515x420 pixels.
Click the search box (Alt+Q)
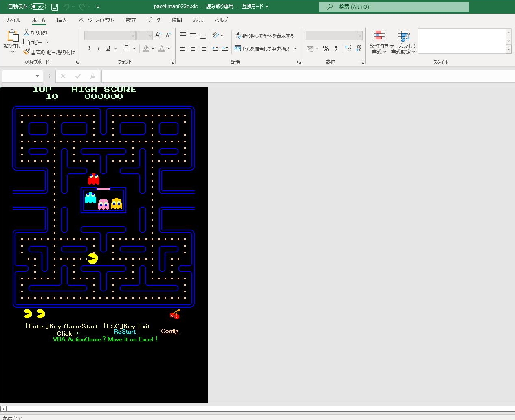[394, 7]
